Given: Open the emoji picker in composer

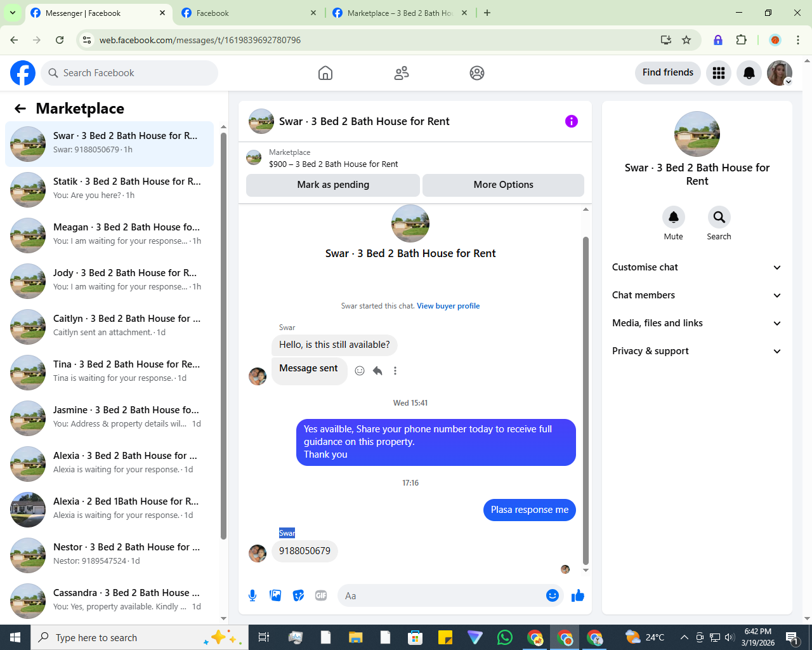Looking at the screenshot, I should [553, 595].
